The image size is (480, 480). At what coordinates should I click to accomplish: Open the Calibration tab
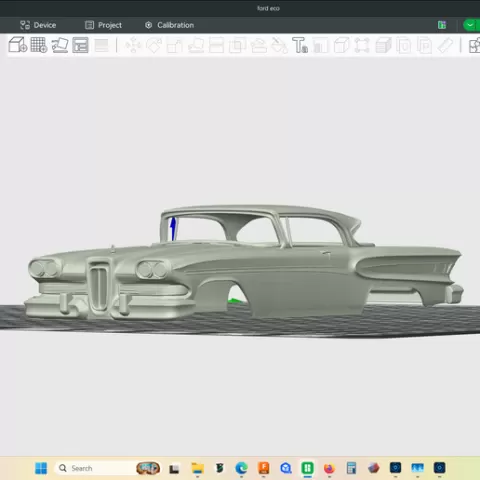point(169,25)
